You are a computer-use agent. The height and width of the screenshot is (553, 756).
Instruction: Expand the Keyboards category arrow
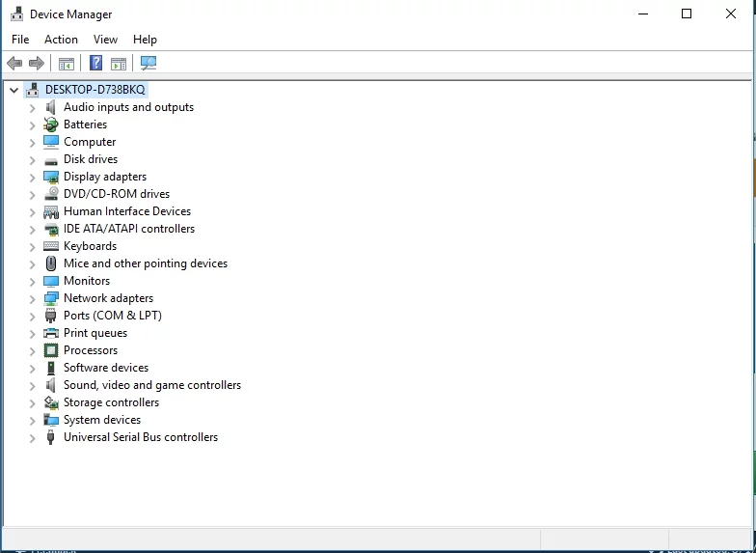tap(32, 247)
